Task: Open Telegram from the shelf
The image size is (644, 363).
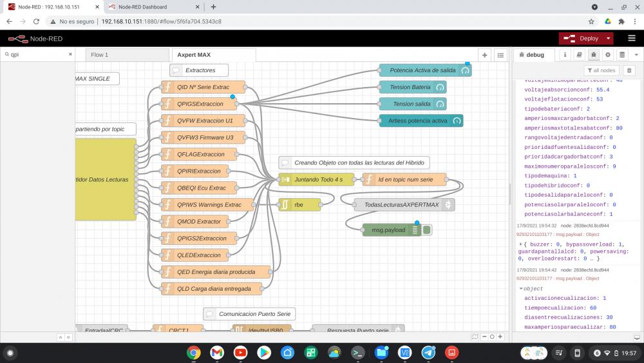Action: [428, 353]
